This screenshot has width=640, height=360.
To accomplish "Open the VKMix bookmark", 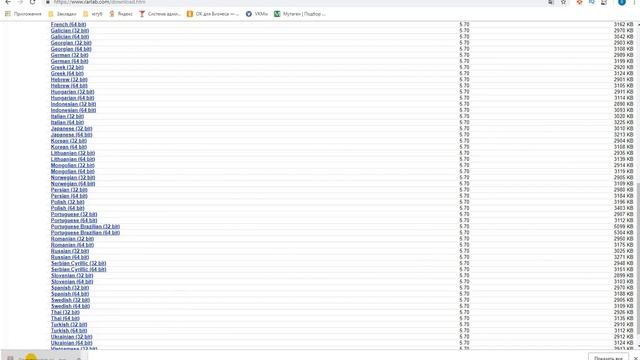I will coord(257,14).
